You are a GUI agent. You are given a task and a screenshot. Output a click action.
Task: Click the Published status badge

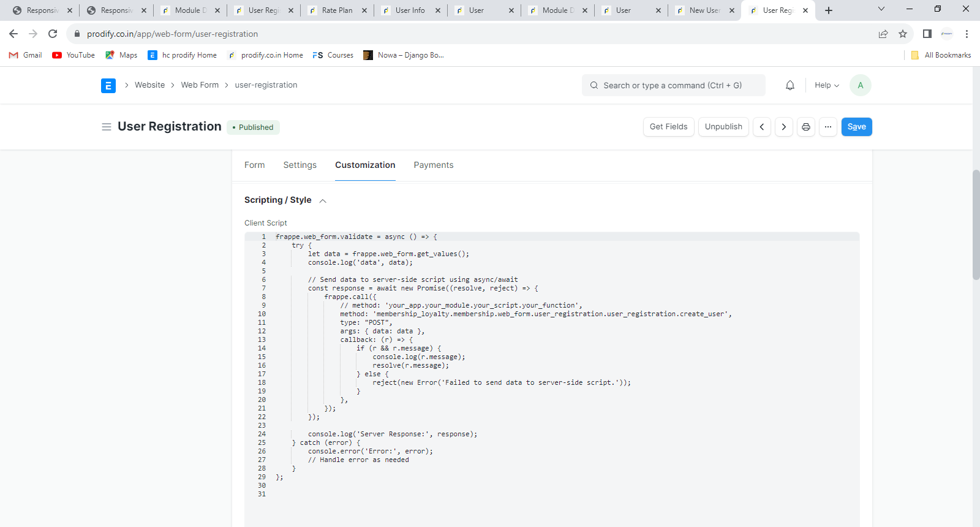pos(253,127)
